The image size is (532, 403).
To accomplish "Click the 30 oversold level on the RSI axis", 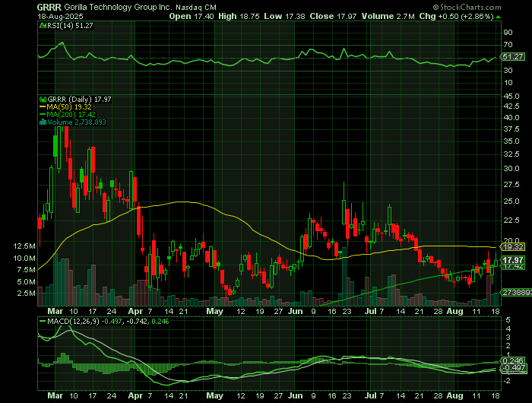I will click(x=508, y=70).
